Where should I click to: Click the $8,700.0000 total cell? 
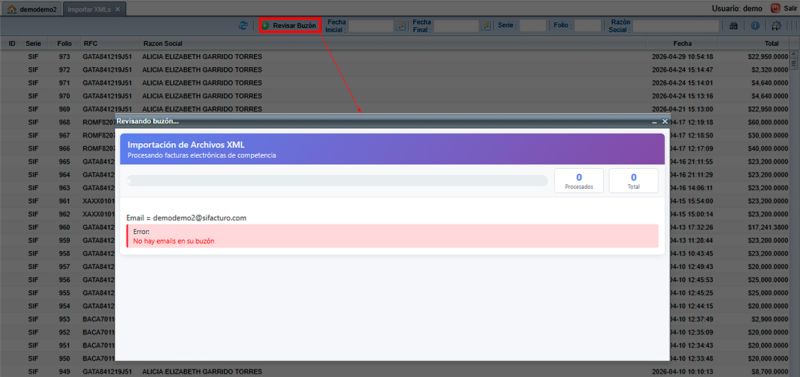click(769, 371)
